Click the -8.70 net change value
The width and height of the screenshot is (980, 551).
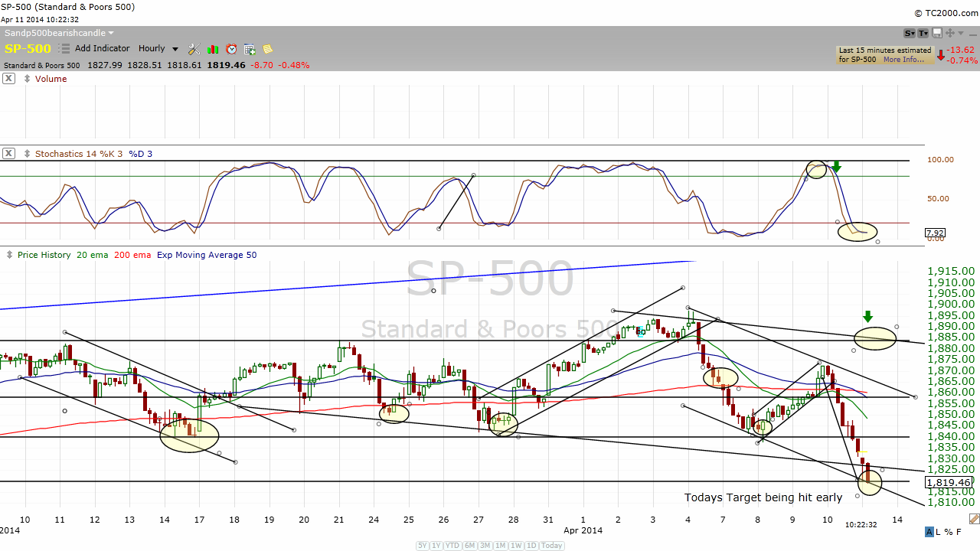click(262, 65)
